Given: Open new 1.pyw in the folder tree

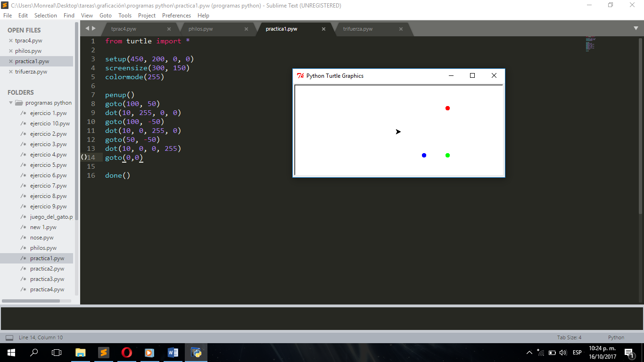Looking at the screenshot, I should (43, 227).
